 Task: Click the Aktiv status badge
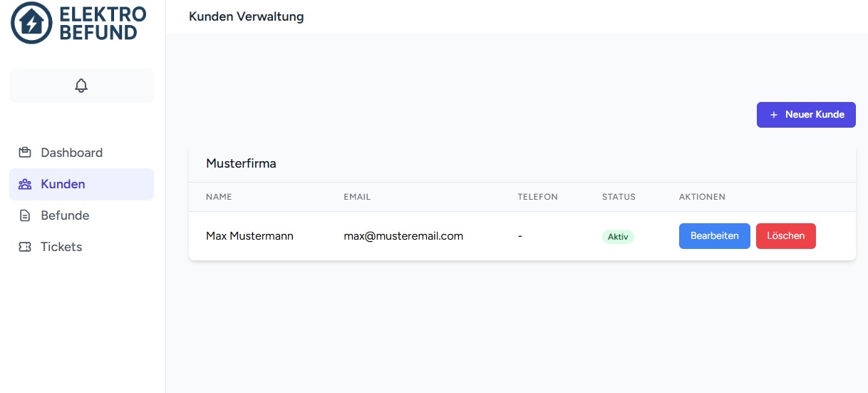pos(617,237)
